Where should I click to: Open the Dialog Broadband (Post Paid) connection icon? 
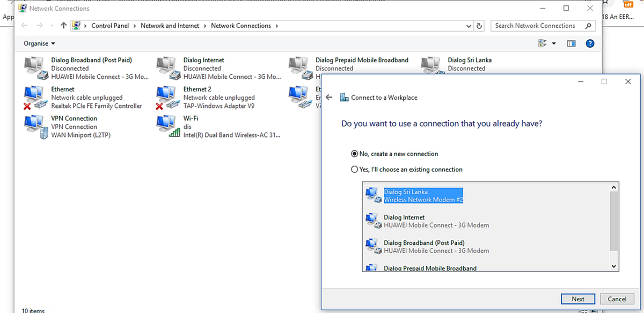click(x=36, y=68)
